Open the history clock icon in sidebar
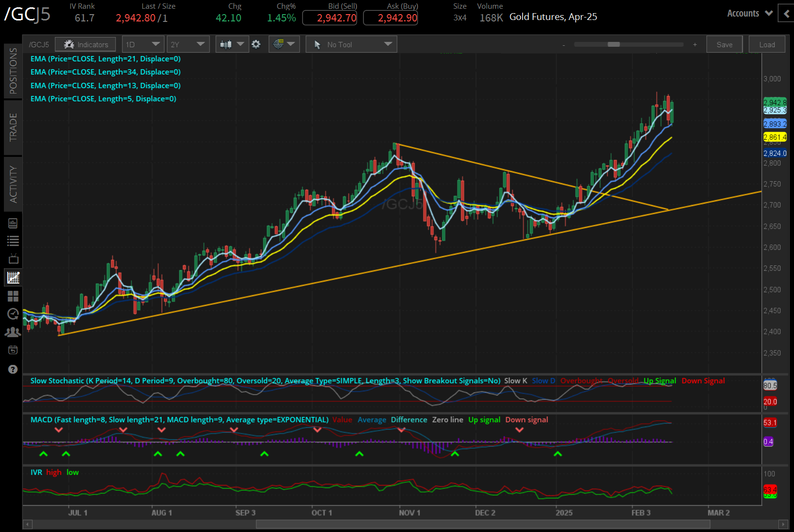The height and width of the screenshot is (532, 794). click(13, 314)
